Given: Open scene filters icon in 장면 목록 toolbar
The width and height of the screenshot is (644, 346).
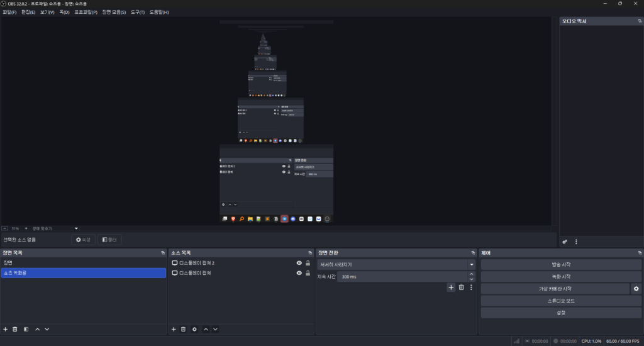Looking at the screenshot, I should pyautogui.click(x=26, y=329).
